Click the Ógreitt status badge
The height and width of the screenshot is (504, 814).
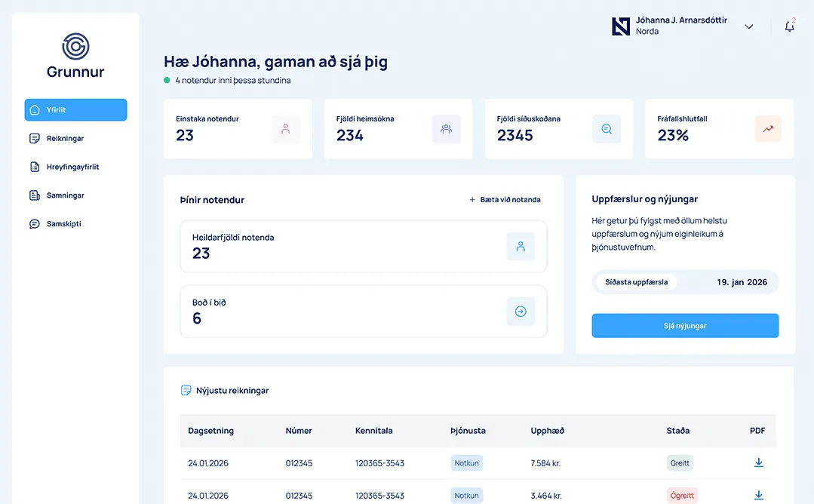[x=682, y=496]
